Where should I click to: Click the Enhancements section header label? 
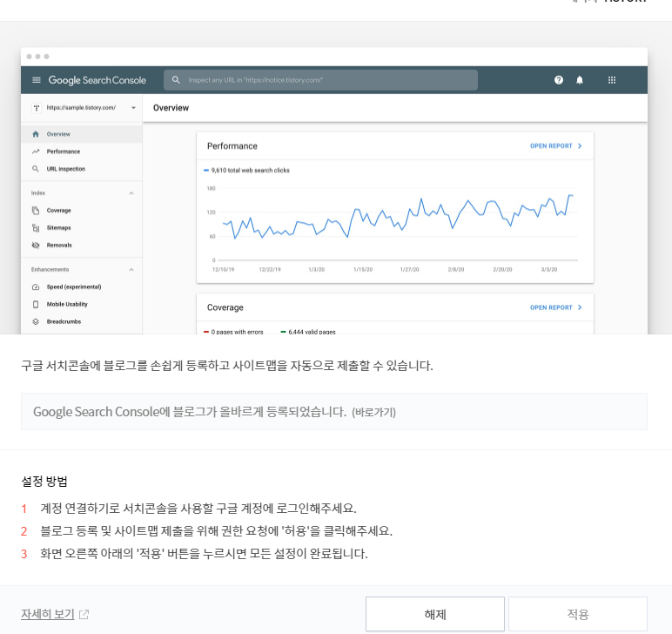50,270
